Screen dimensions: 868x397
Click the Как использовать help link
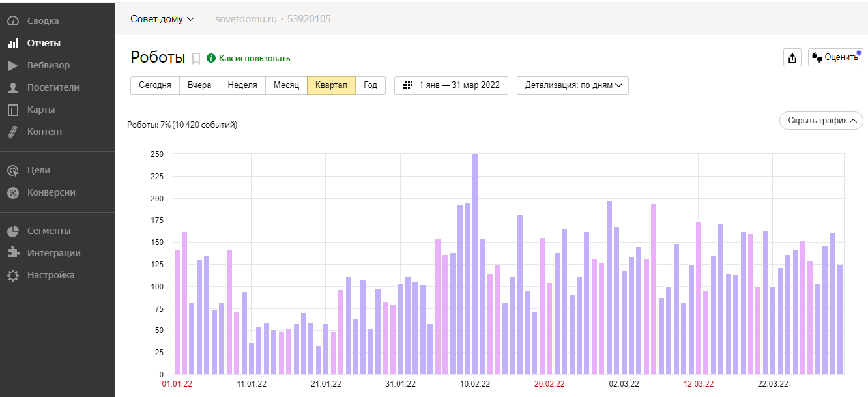[x=254, y=58]
